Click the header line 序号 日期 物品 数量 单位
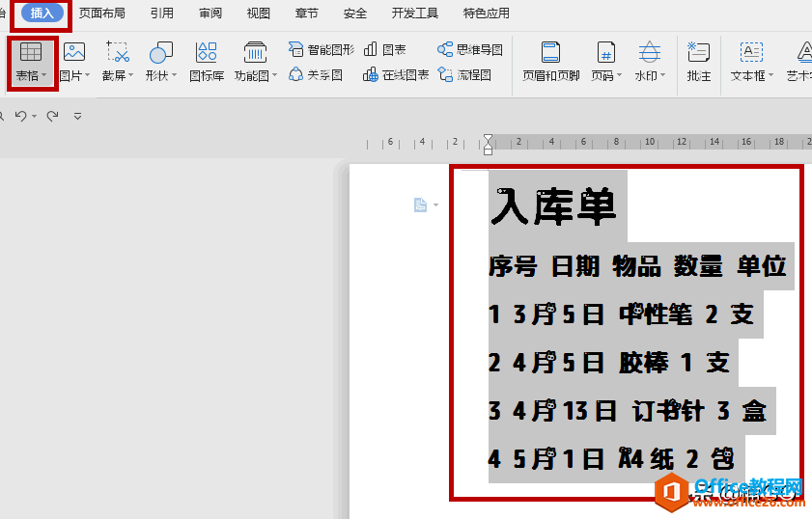 pos(637,266)
